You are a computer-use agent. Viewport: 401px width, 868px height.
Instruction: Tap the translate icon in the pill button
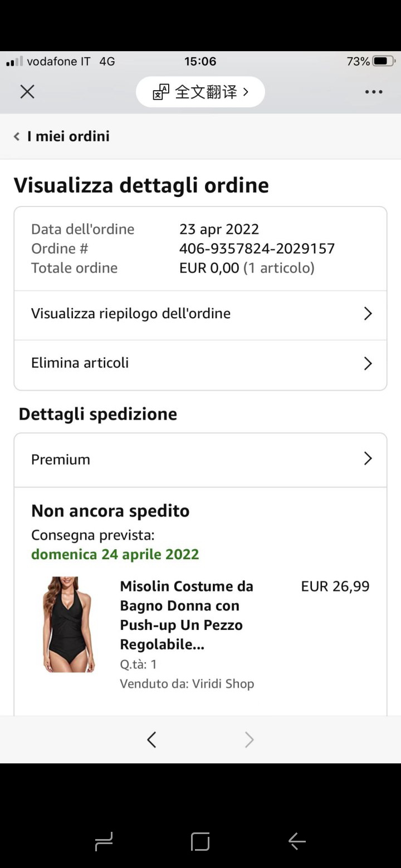click(x=161, y=92)
